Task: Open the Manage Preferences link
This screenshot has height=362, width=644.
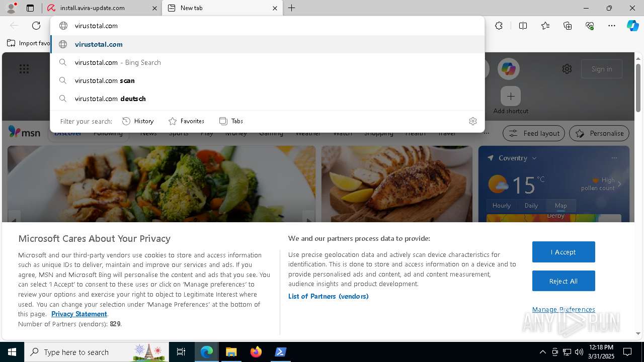Action: coord(563,309)
